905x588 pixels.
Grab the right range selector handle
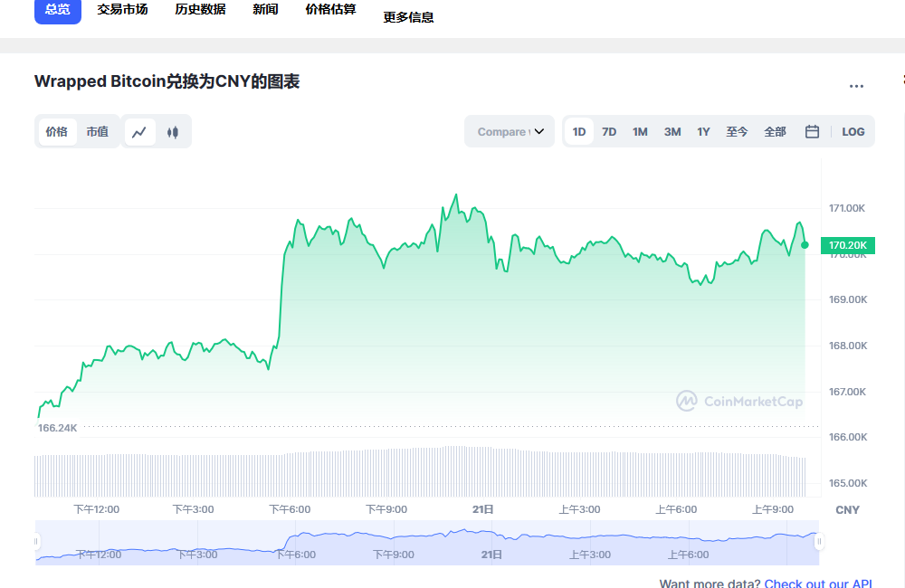pyautogui.click(x=818, y=541)
